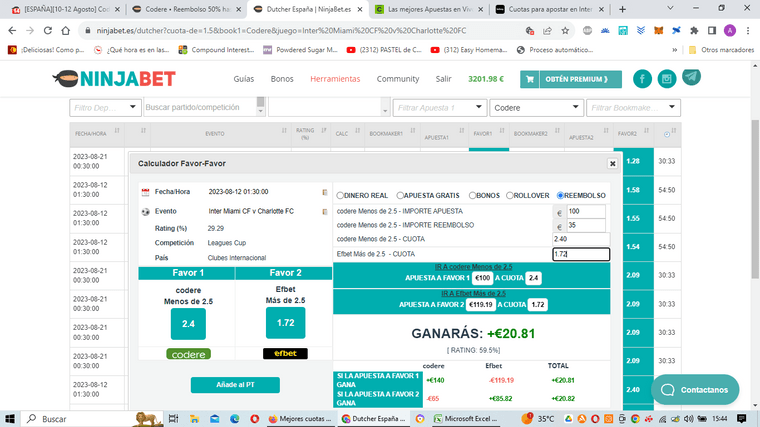
Task: Click the Efbet Más de 2.5 CUOTA field
Action: click(x=581, y=254)
